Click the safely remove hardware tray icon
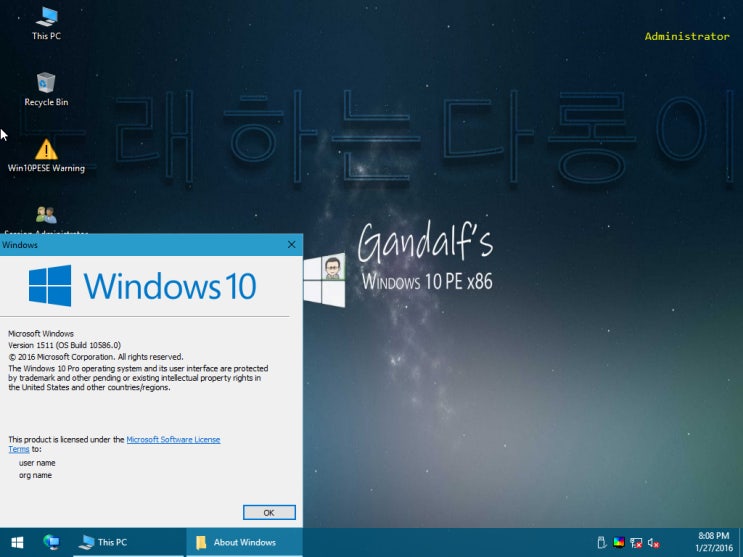Image resolution: width=743 pixels, height=557 pixels. click(601, 542)
